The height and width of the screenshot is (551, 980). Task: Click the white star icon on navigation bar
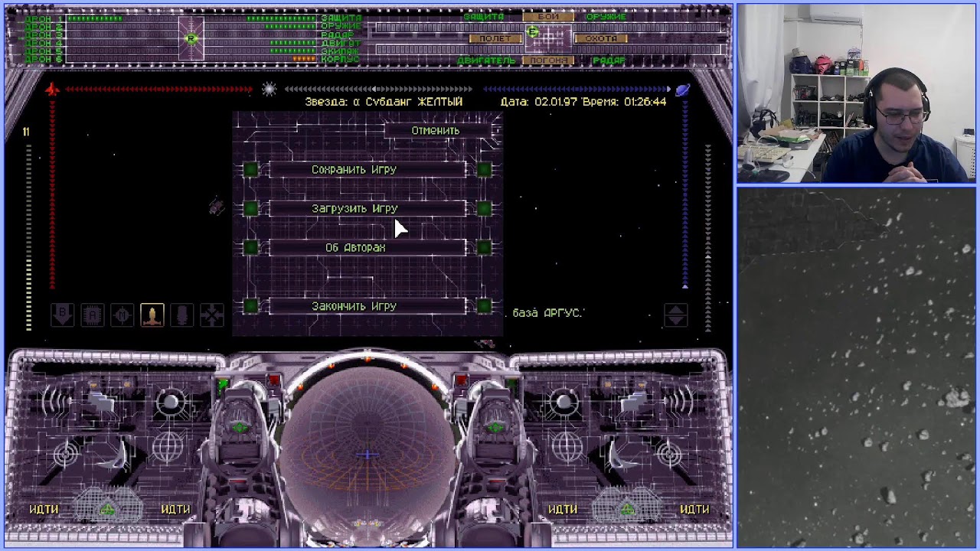pyautogui.click(x=269, y=90)
